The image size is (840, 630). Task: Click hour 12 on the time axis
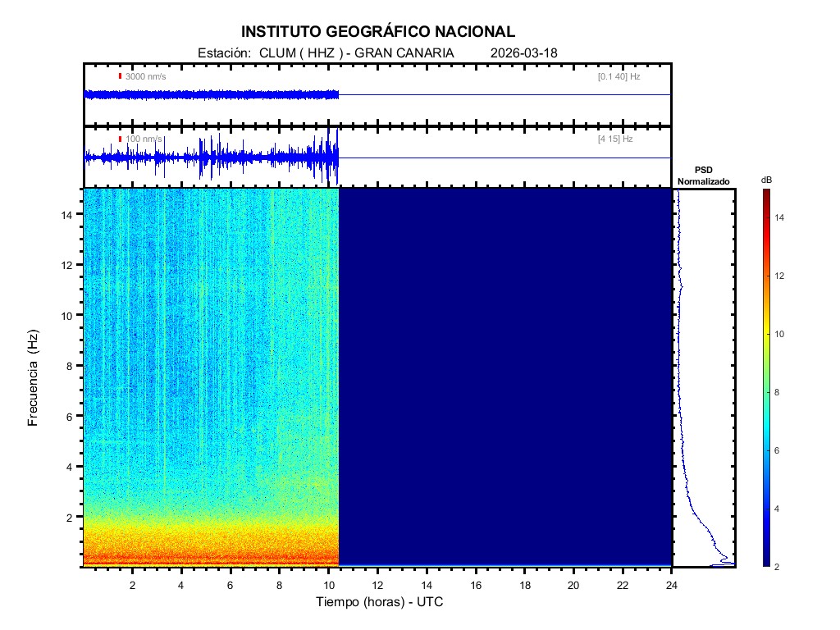pos(377,584)
